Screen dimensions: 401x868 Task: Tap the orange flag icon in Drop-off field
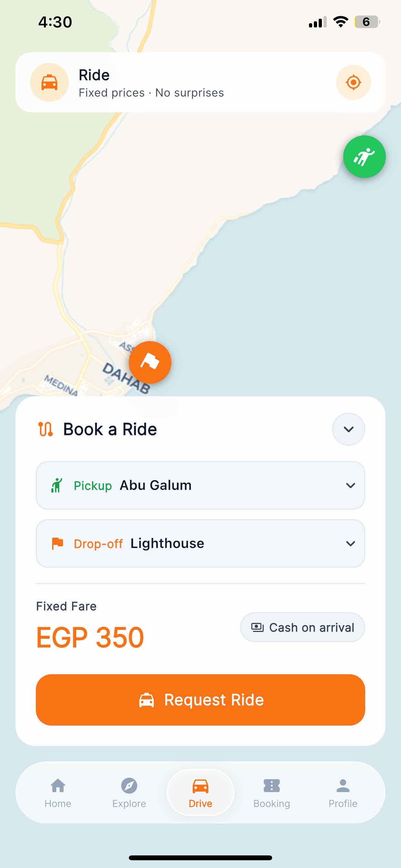57,543
